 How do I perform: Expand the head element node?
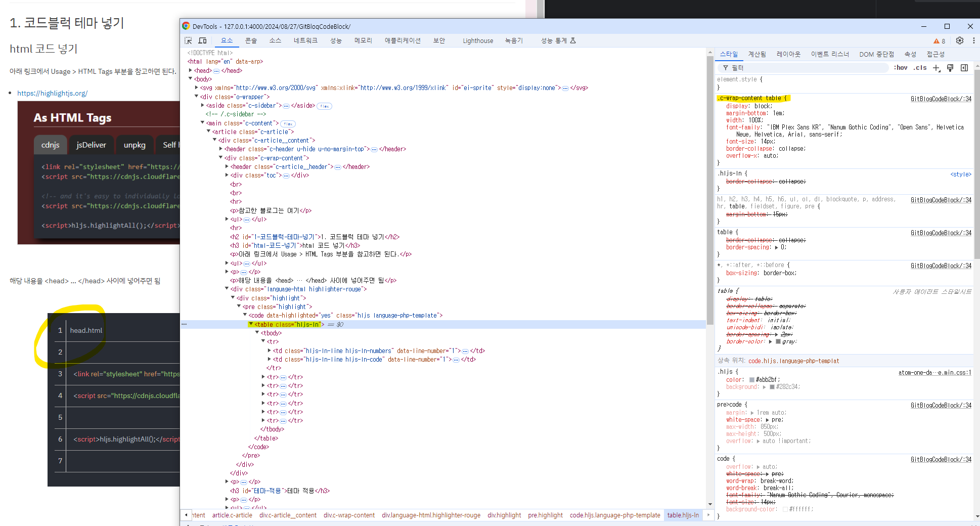(191, 70)
